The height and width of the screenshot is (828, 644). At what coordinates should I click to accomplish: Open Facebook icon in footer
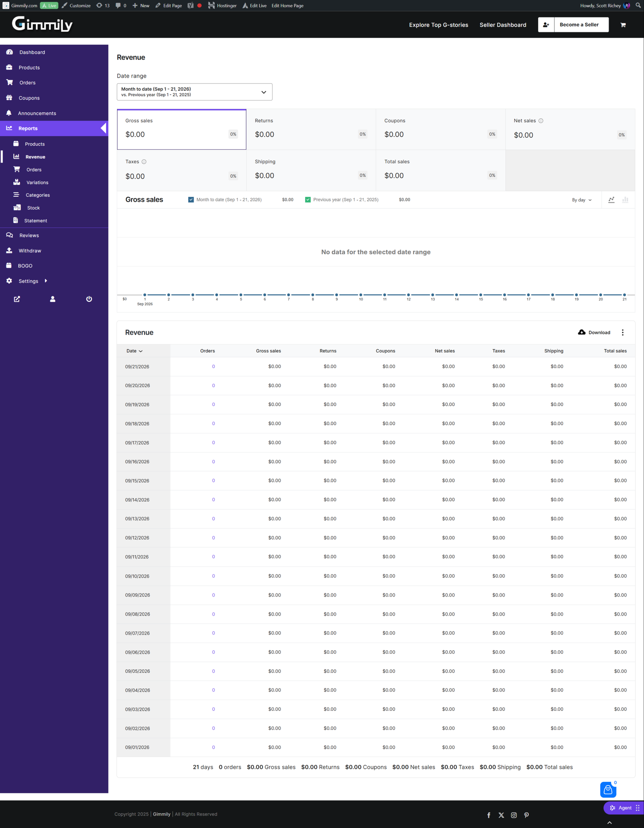coord(489,815)
